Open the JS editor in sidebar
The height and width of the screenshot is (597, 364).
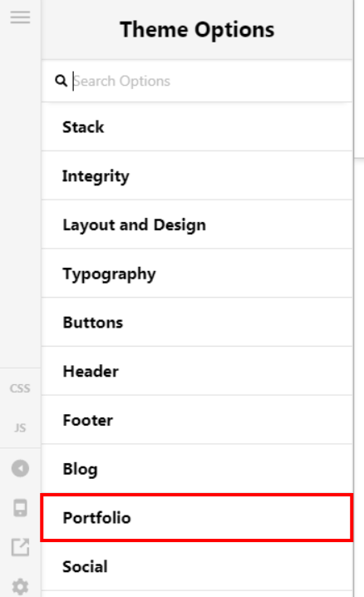point(20,428)
